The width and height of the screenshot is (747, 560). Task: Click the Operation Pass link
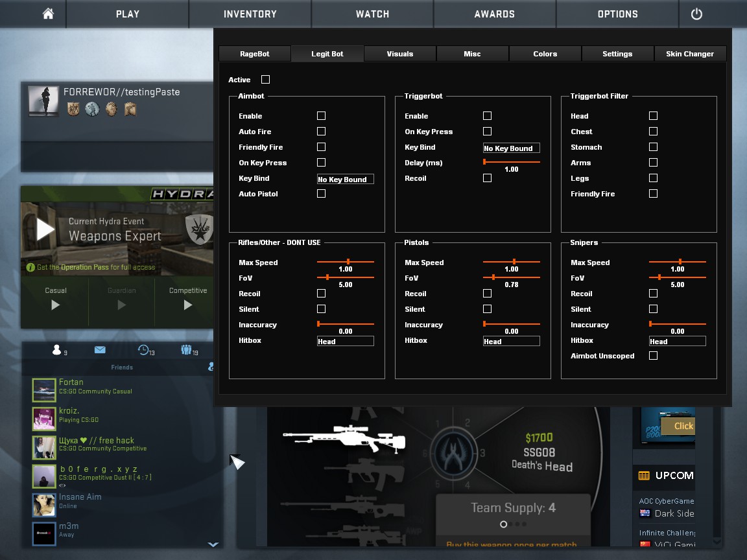(84, 267)
